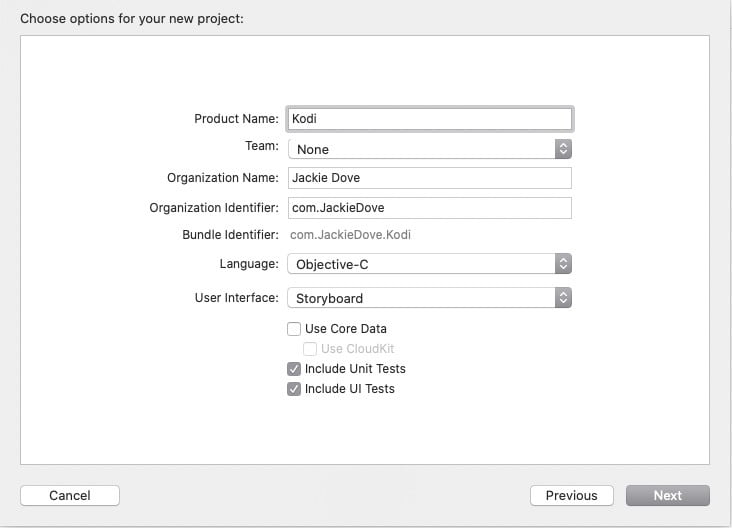Click the Organization Name field with Jackie Dove
Screen dimensions: 732x528
[429, 178]
